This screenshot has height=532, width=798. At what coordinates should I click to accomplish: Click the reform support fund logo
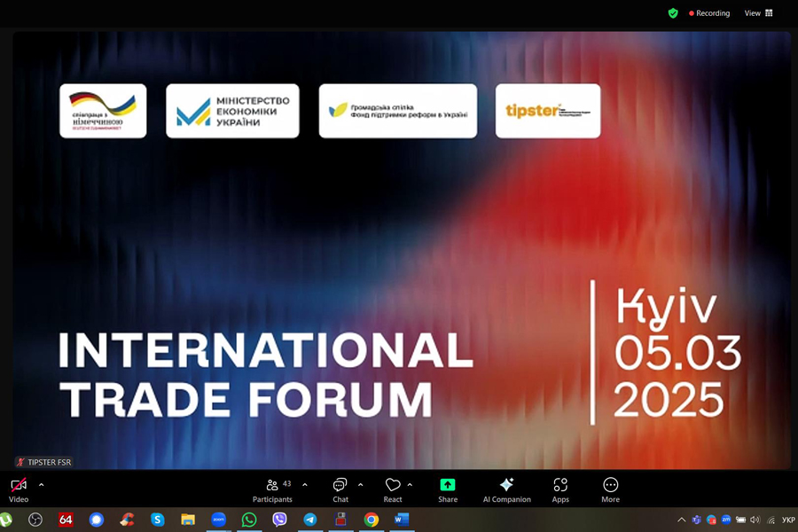point(398,111)
